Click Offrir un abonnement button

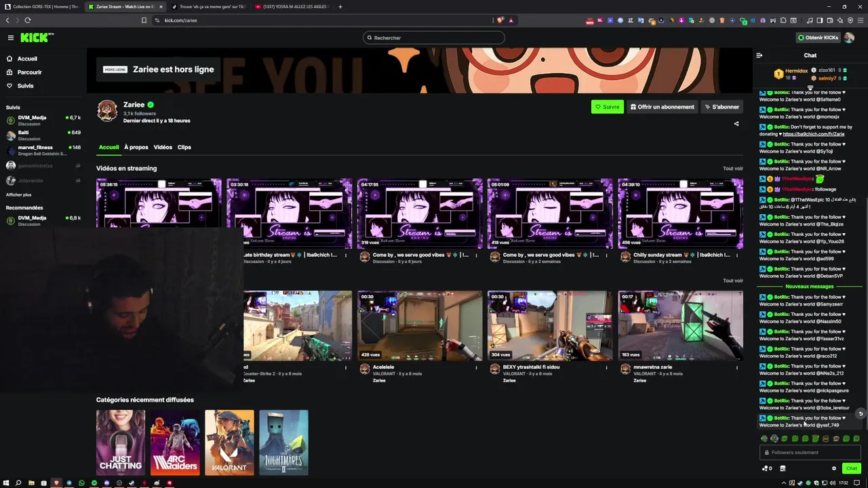pyautogui.click(x=663, y=107)
